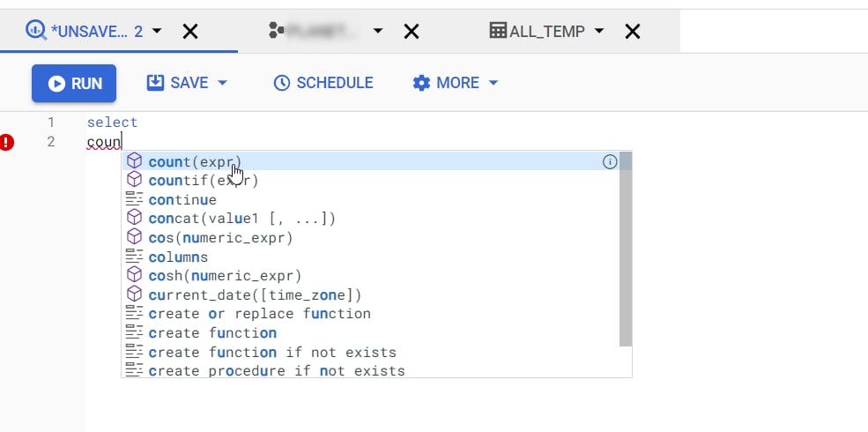Run the query with RUN button
Screen dimensions: 868x432
point(74,84)
